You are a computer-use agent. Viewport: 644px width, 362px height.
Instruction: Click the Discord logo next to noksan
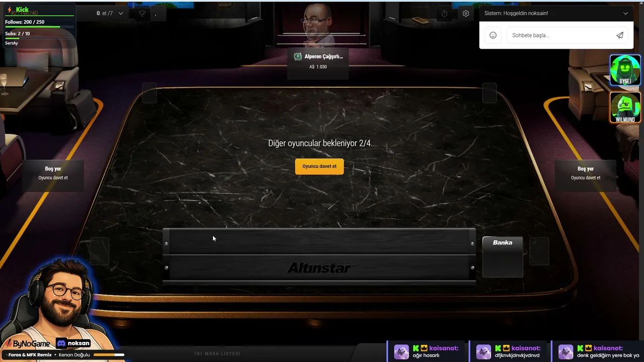pyautogui.click(x=61, y=343)
